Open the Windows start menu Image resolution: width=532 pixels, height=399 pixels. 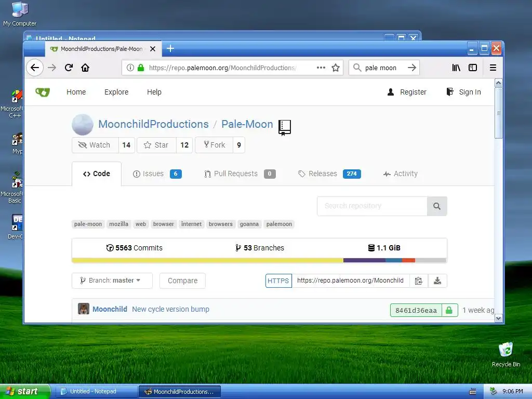(x=25, y=391)
